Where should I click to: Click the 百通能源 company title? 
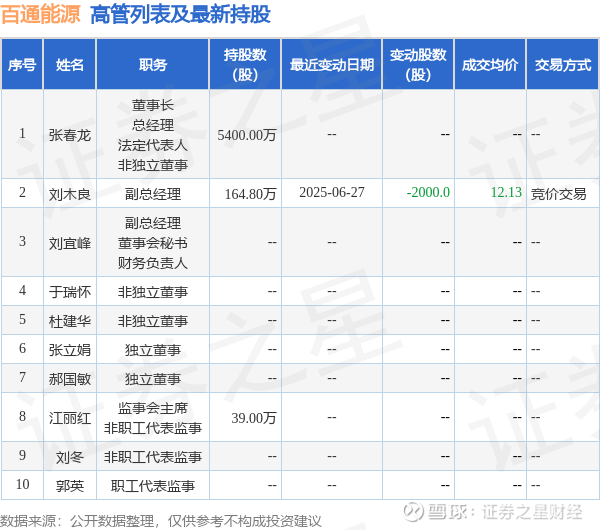(x=41, y=15)
